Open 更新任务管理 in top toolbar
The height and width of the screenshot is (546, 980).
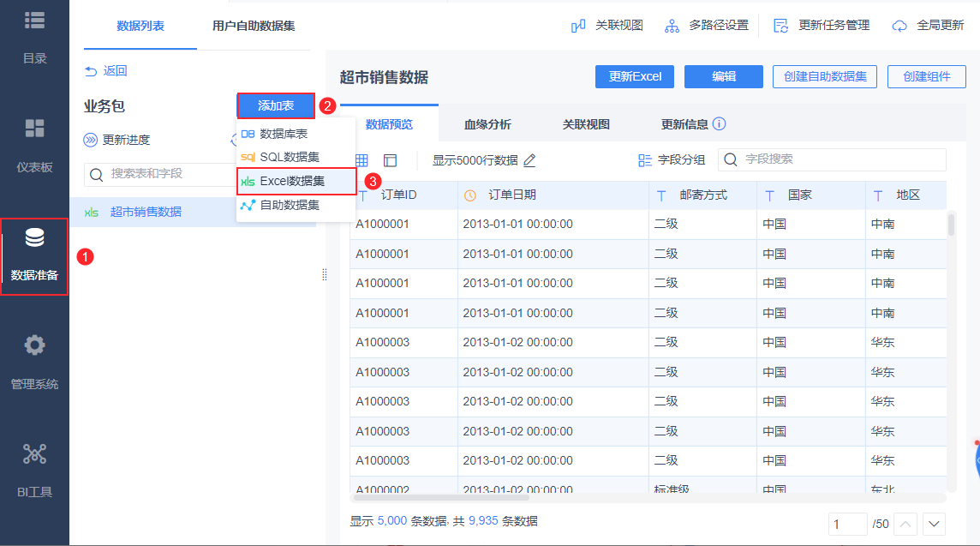(x=822, y=26)
